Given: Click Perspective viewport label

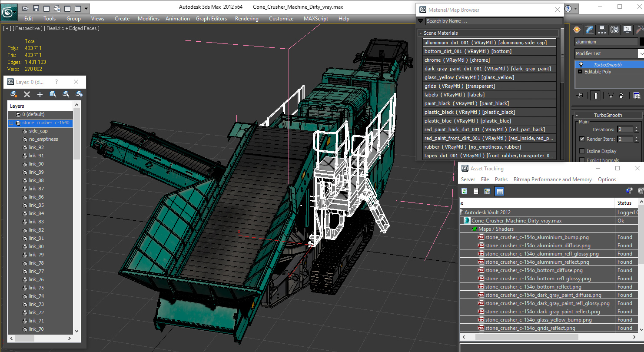Looking at the screenshot, I should coord(28,28).
